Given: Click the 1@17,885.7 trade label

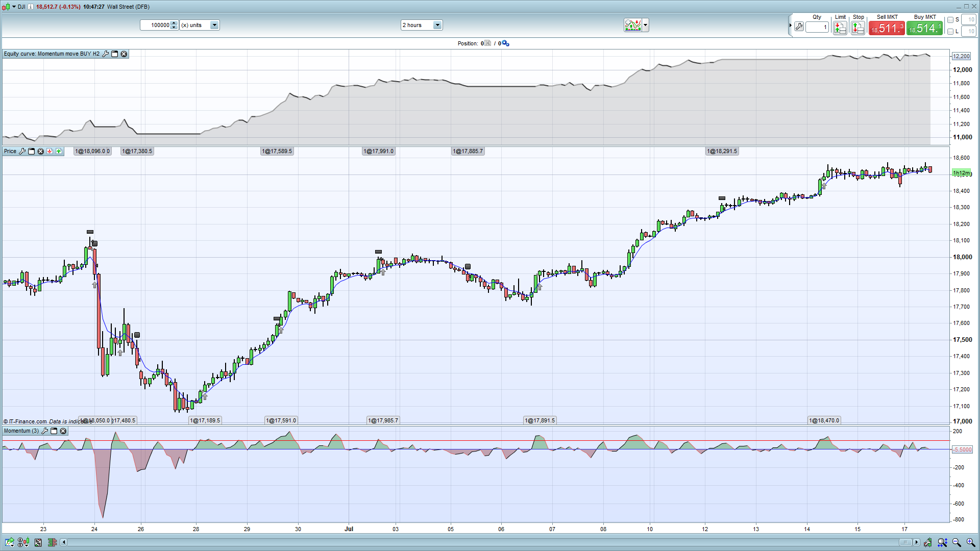Looking at the screenshot, I should pos(468,151).
